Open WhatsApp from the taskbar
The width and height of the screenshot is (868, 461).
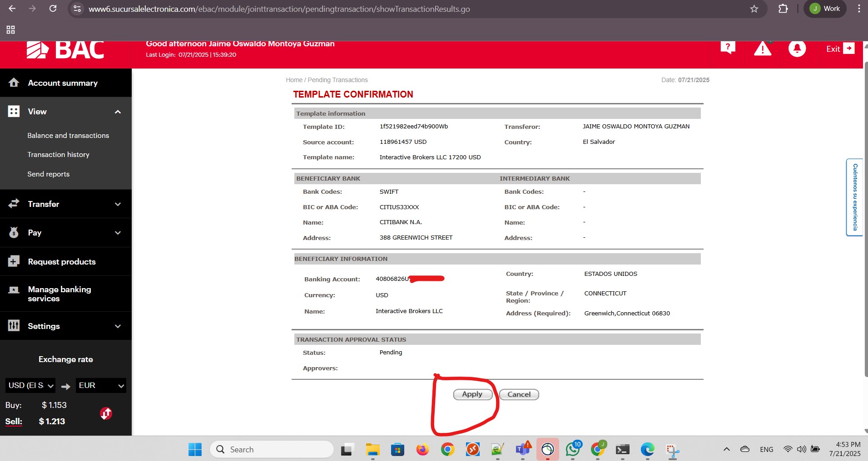pos(573,449)
